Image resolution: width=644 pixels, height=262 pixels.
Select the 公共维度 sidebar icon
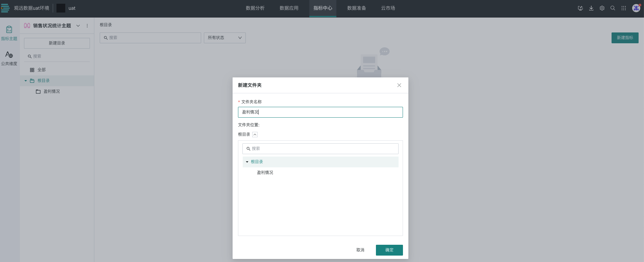[x=9, y=58]
